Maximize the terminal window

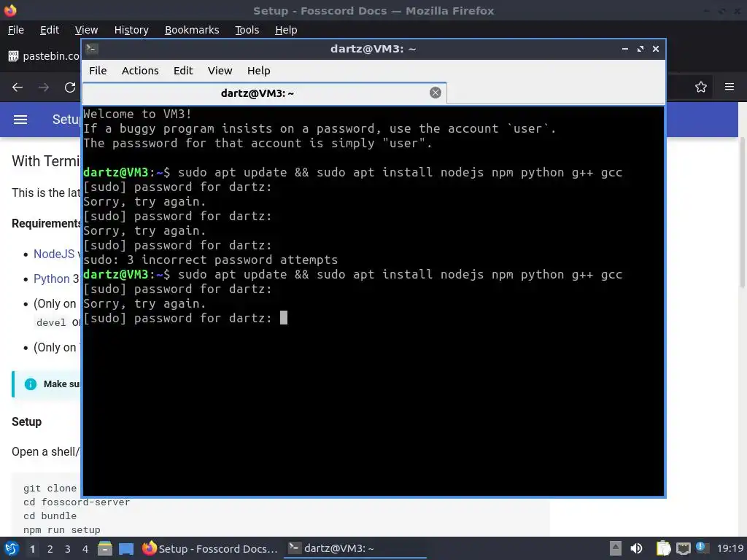pos(640,49)
